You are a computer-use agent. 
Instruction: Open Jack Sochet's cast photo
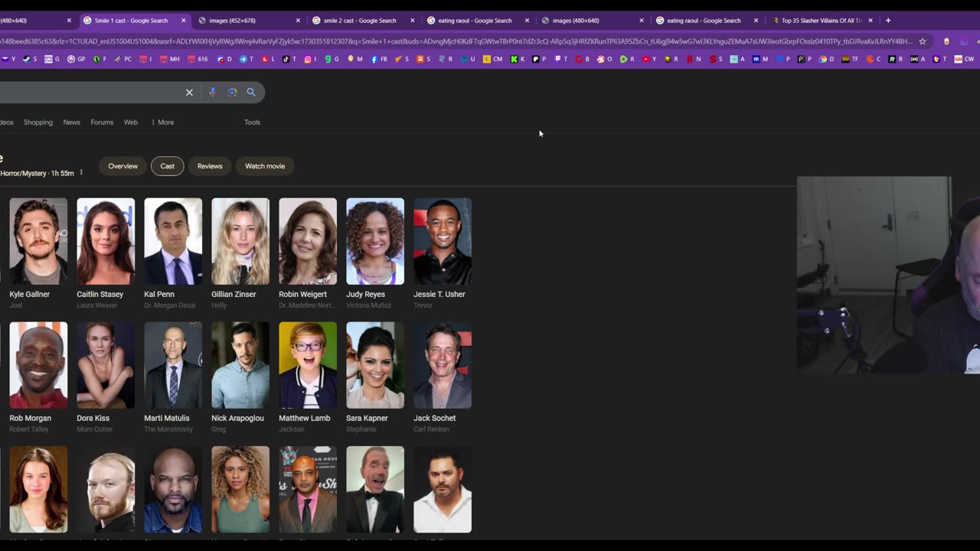point(443,365)
